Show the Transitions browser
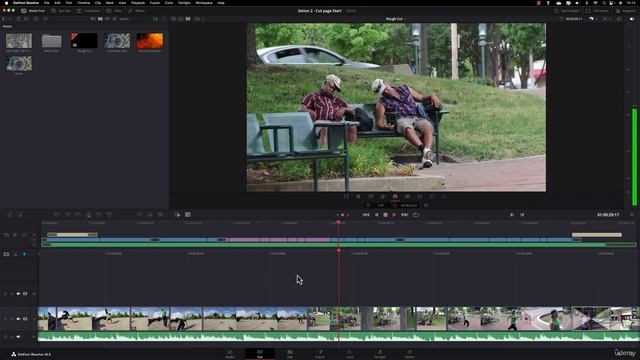Screen dimensions: 640x360 (88, 11)
